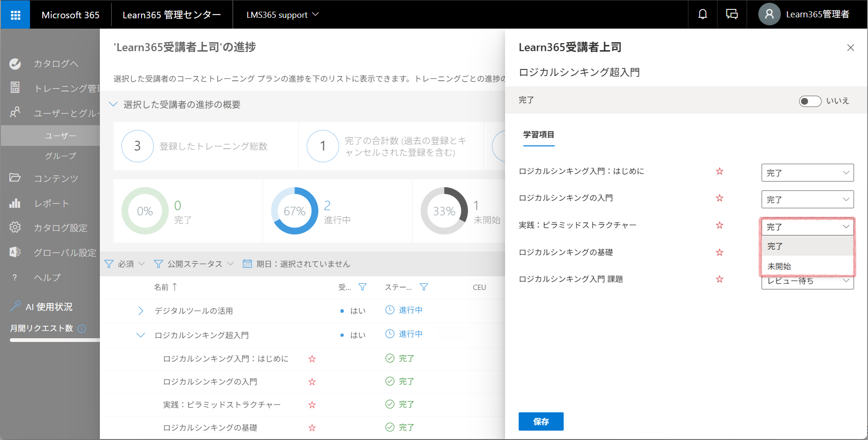The width and height of the screenshot is (868, 440).
Task: Select 未開始 option in the open dropdown list
Action: point(808,266)
